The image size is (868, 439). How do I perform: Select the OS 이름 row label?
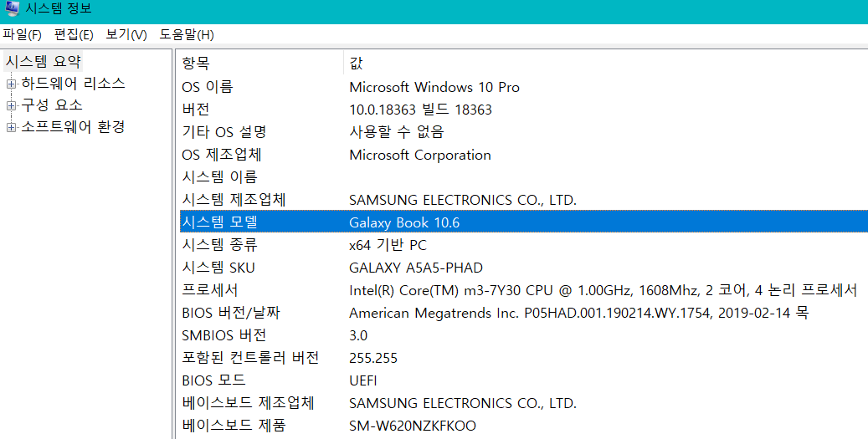point(208,87)
